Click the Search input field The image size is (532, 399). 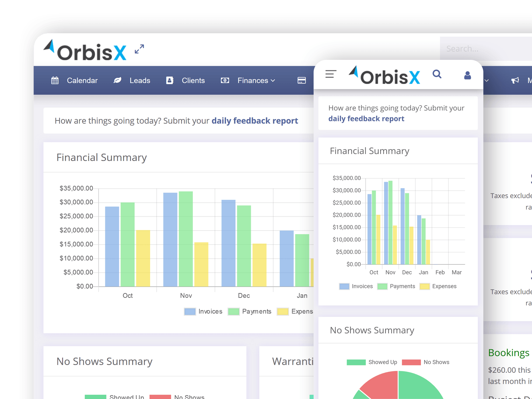click(x=486, y=49)
